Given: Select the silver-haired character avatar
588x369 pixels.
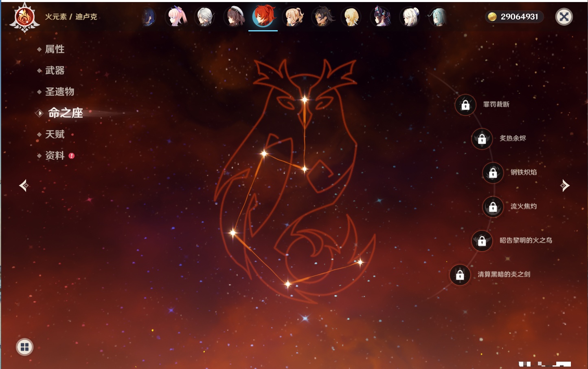Looking at the screenshot, I should click(x=205, y=17).
